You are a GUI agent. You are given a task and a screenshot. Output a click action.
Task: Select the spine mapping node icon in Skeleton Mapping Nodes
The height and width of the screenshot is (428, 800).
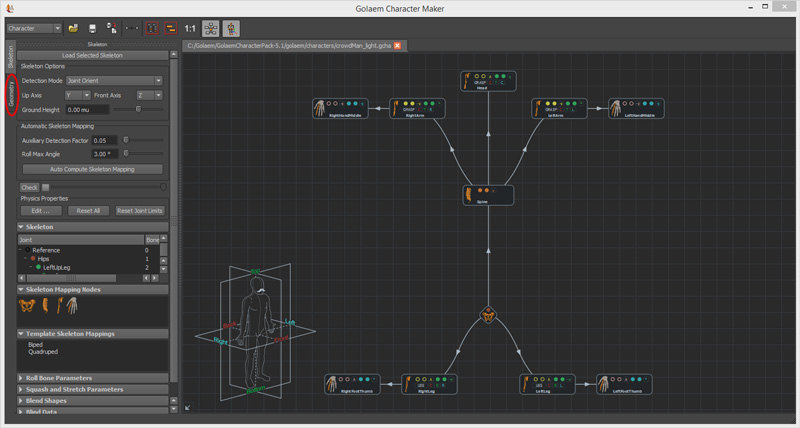(x=45, y=306)
